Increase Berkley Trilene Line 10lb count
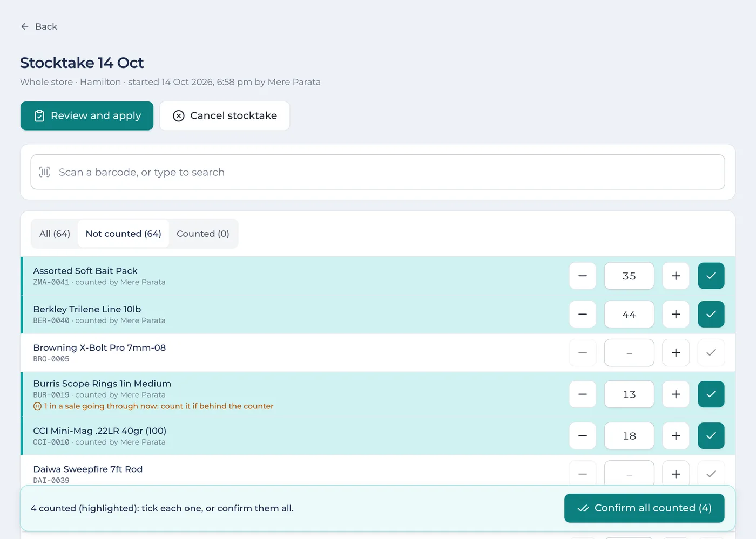 676,315
